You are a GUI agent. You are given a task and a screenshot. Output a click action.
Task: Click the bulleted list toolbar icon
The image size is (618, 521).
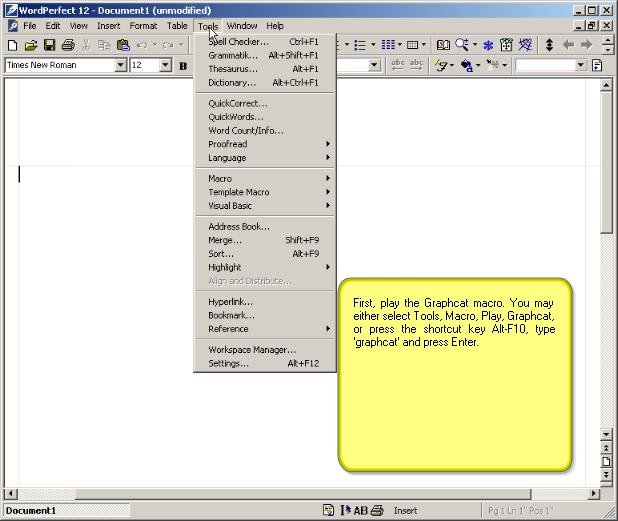tap(360, 45)
